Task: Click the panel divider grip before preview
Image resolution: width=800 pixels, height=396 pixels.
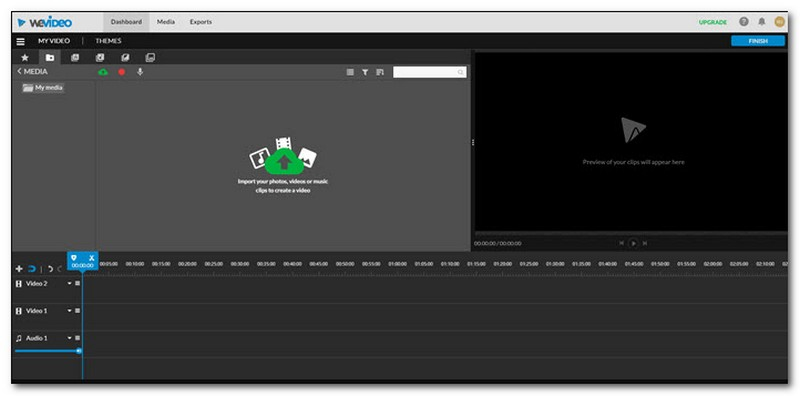Action: [x=472, y=143]
